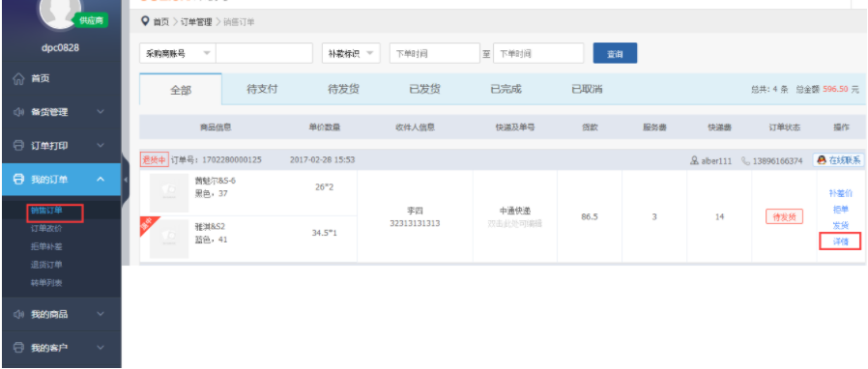868x369 pixels.
Task: Open the 补款标识 dropdown
Action: [x=351, y=54]
